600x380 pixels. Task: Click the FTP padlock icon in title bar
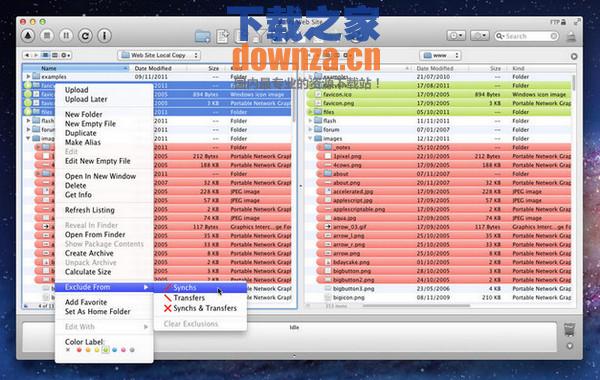click(563, 22)
